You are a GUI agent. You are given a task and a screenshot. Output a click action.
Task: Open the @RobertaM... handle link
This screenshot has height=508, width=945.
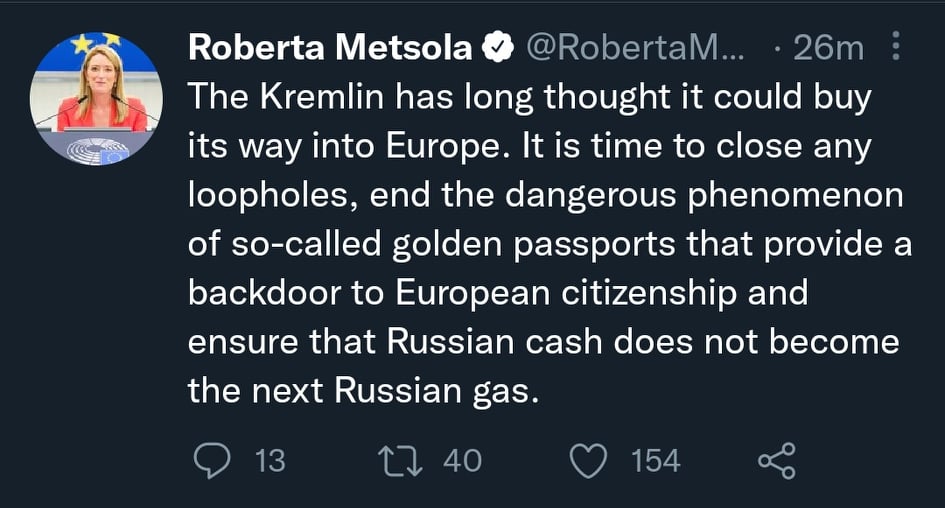click(x=635, y=47)
